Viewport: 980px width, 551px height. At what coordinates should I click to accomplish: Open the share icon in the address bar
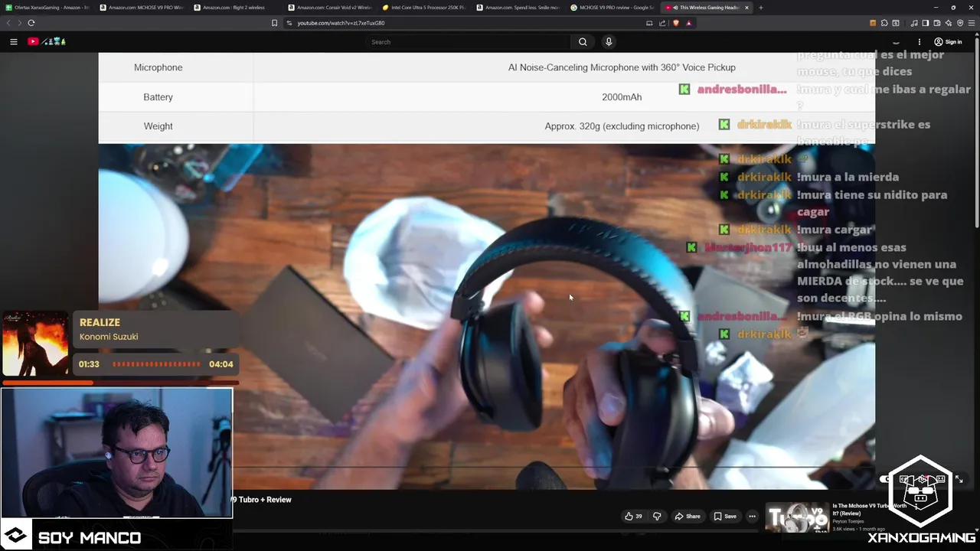662,23
